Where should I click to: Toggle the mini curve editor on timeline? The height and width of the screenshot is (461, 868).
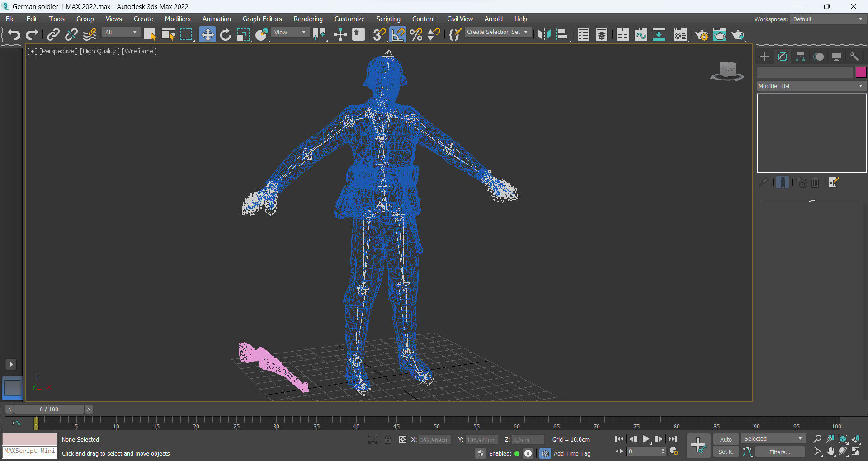pyautogui.click(x=16, y=423)
